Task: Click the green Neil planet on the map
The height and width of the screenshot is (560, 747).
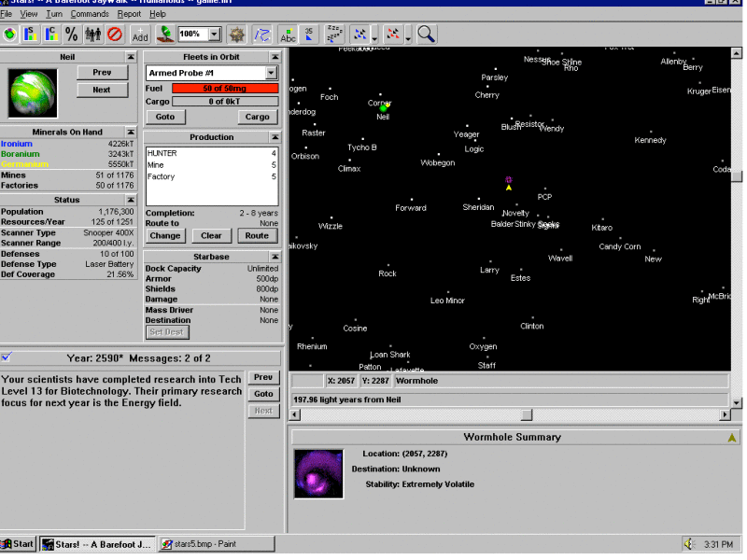Action: (x=383, y=108)
